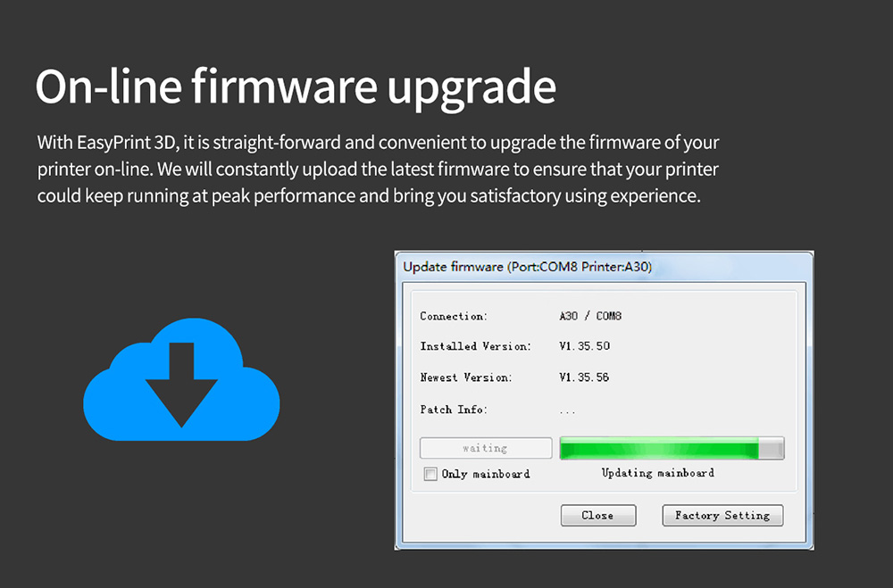The image size is (893, 588).
Task: Select the Update firmware dialog title bar
Action: click(604, 267)
